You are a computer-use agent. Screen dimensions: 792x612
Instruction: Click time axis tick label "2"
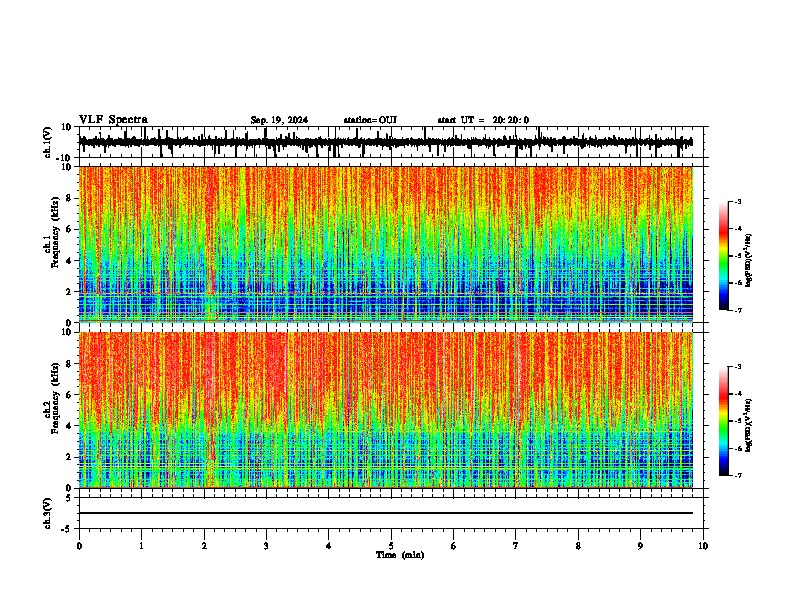[x=204, y=546]
